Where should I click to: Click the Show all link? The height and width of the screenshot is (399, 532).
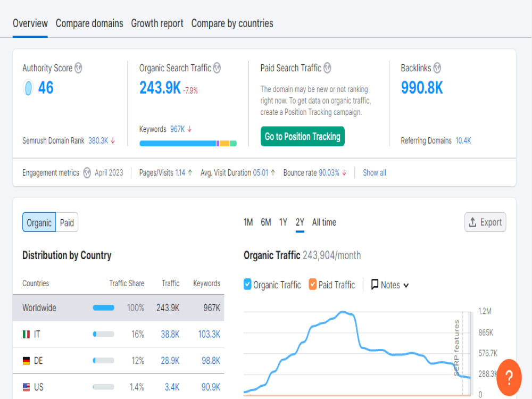pos(374,173)
